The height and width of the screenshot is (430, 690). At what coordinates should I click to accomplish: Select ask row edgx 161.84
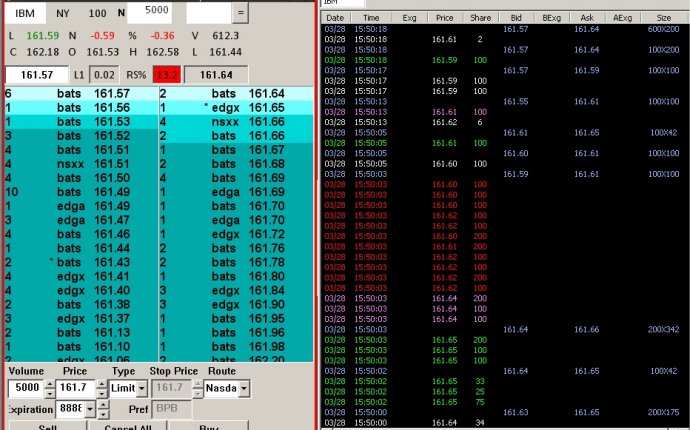236,290
